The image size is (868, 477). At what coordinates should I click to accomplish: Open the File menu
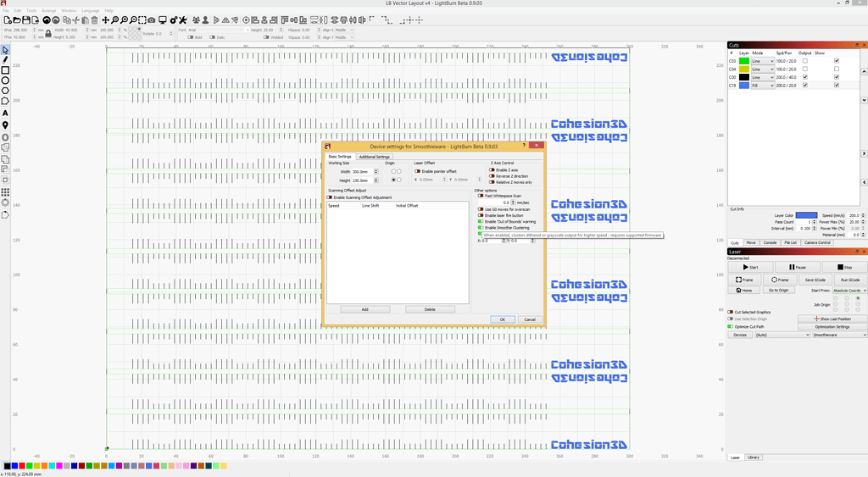tap(6, 10)
